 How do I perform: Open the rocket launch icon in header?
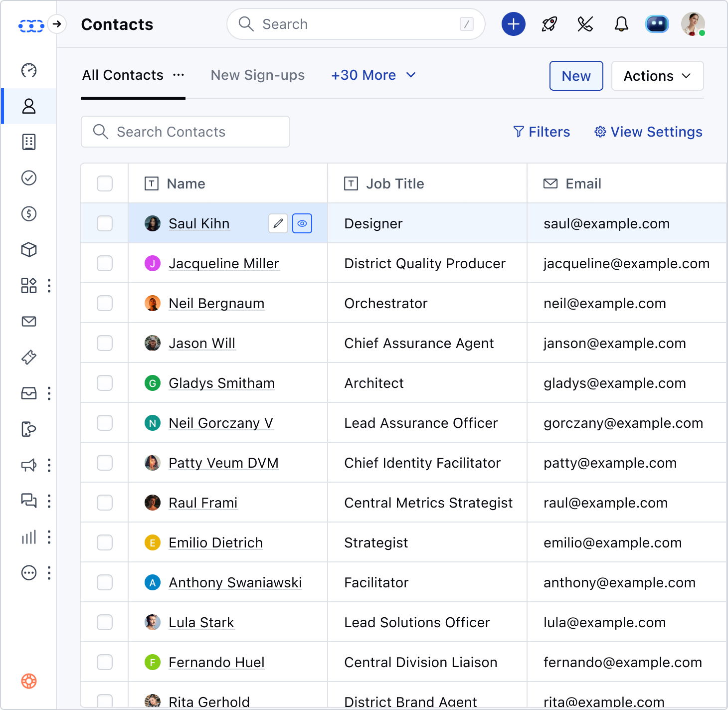(549, 24)
